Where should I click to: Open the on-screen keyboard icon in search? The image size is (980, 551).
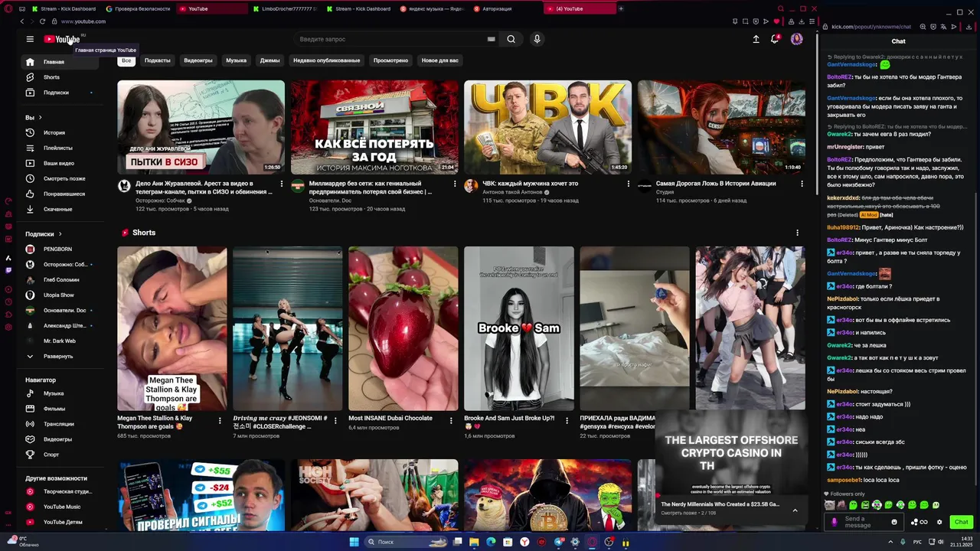pos(491,39)
